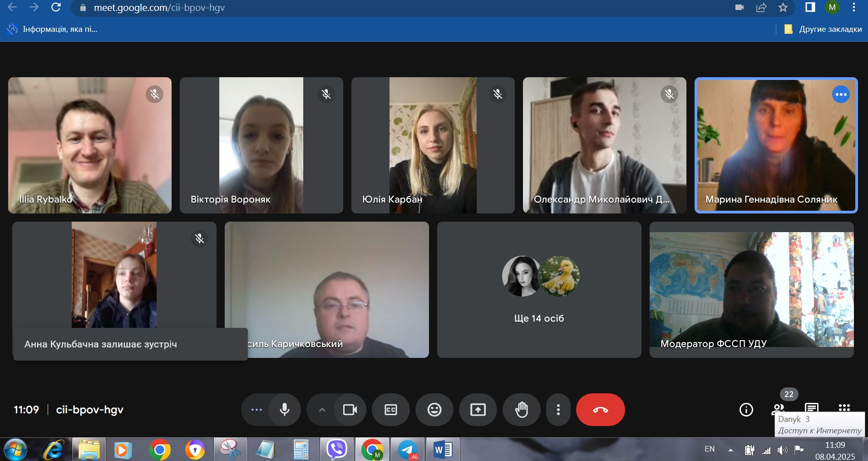
Task: Click the address bar URL
Action: [x=159, y=8]
